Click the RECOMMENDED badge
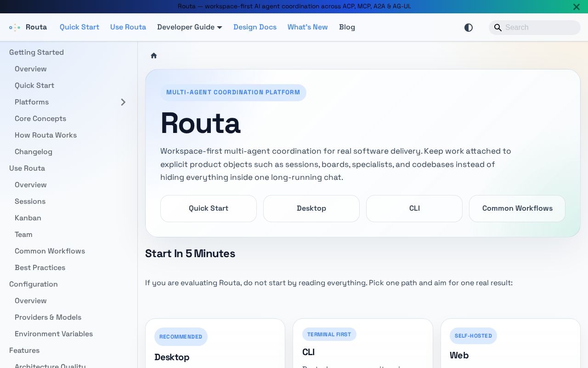The image size is (588, 368). click(181, 337)
